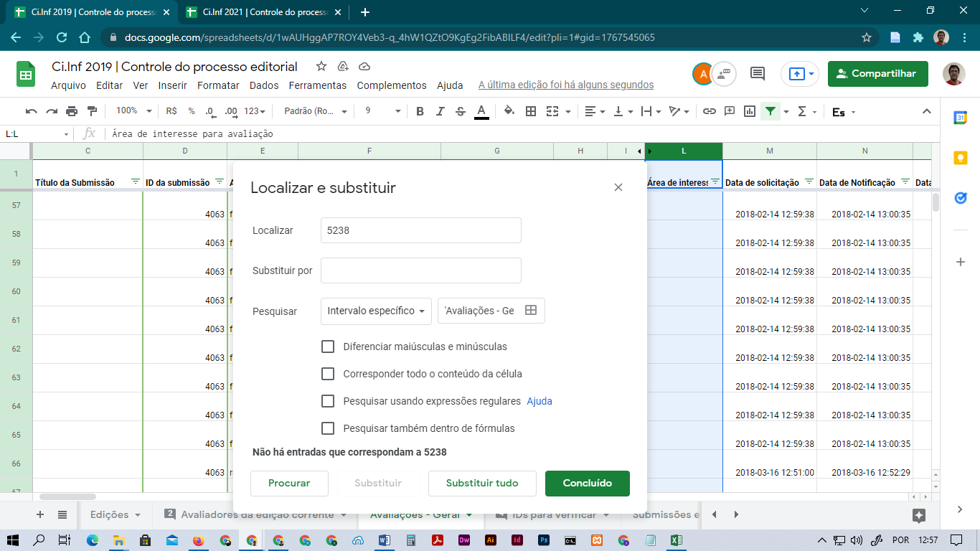Click the 'Substituir tudo' button

click(x=482, y=483)
